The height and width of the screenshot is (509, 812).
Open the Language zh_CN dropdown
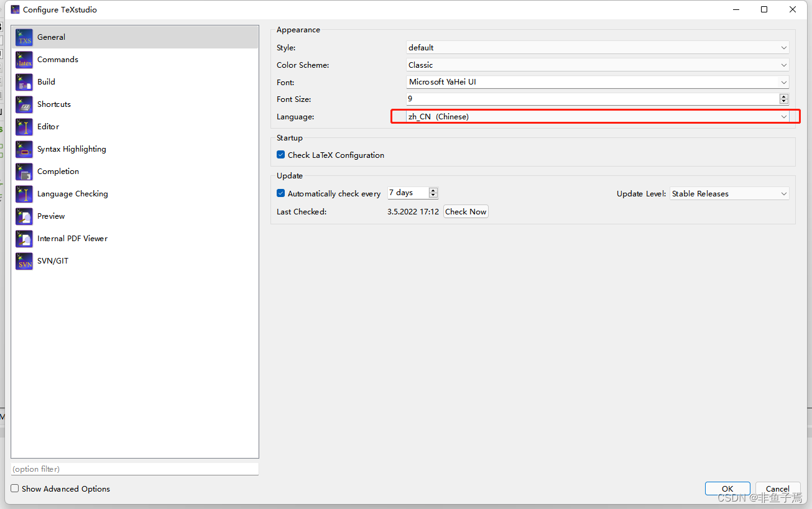pyautogui.click(x=597, y=116)
